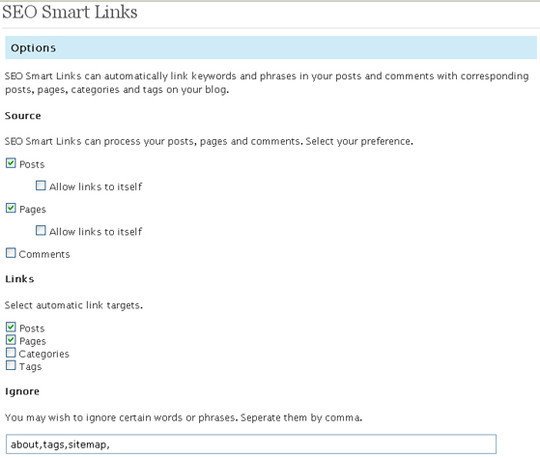
Task: Click the SEO Smart Links page title
Action: coord(70,12)
